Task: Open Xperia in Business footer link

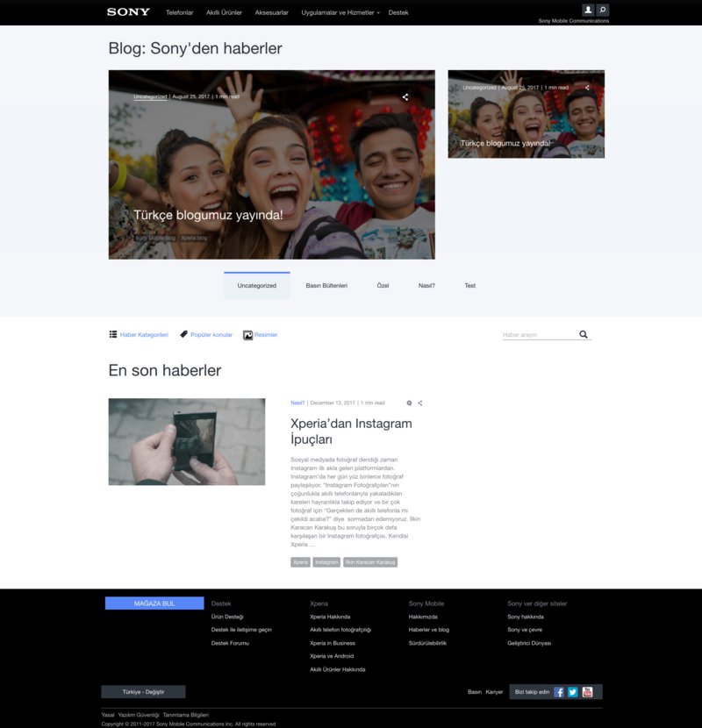Action: point(333,643)
